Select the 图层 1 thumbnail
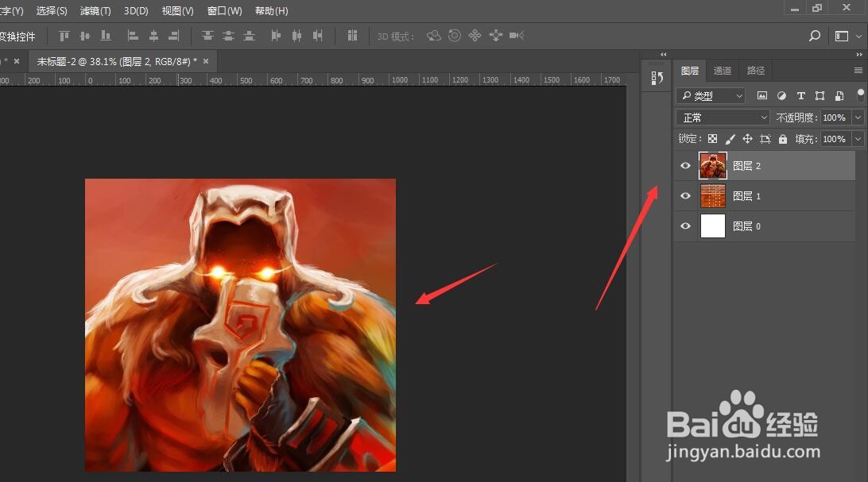This screenshot has height=482, width=868. (x=712, y=195)
